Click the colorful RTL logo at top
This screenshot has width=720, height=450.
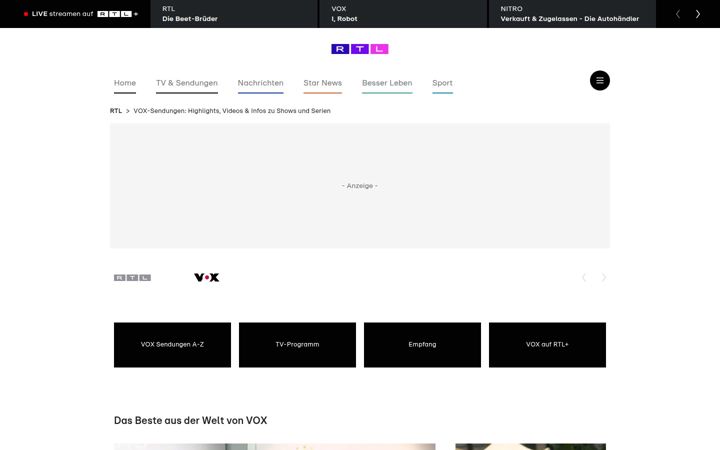click(360, 49)
